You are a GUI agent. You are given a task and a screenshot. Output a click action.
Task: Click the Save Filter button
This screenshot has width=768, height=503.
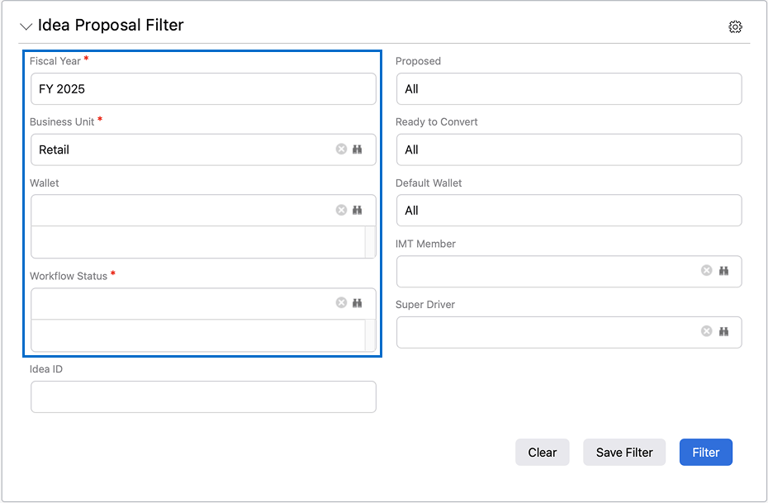coord(624,452)
